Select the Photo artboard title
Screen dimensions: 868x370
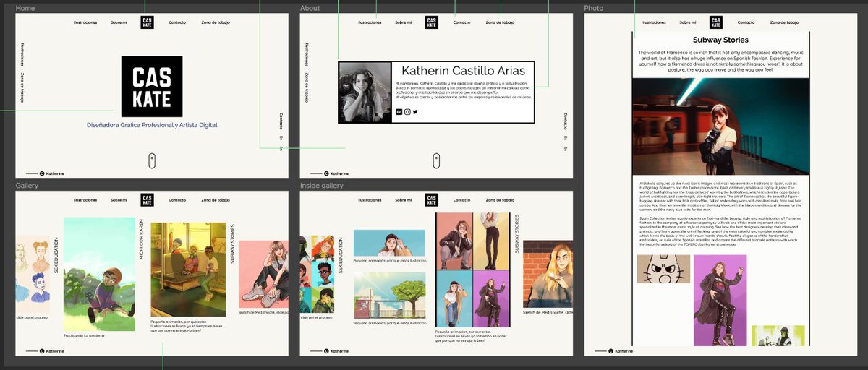(594, 9)
